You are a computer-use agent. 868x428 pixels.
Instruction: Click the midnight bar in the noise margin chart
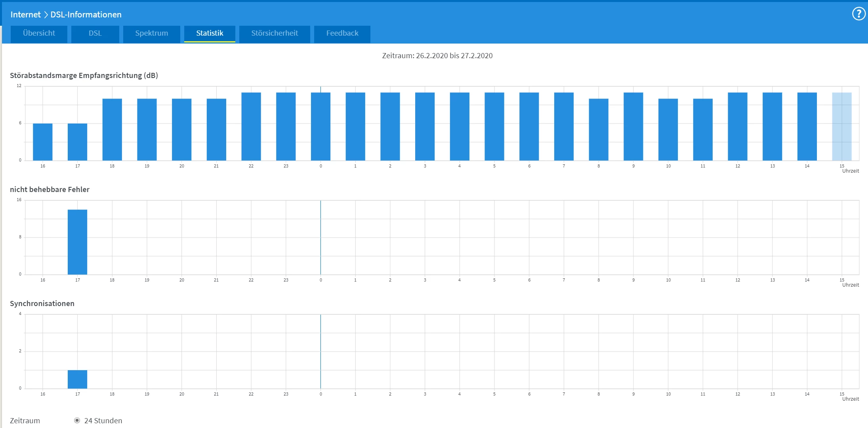(320, 127)
